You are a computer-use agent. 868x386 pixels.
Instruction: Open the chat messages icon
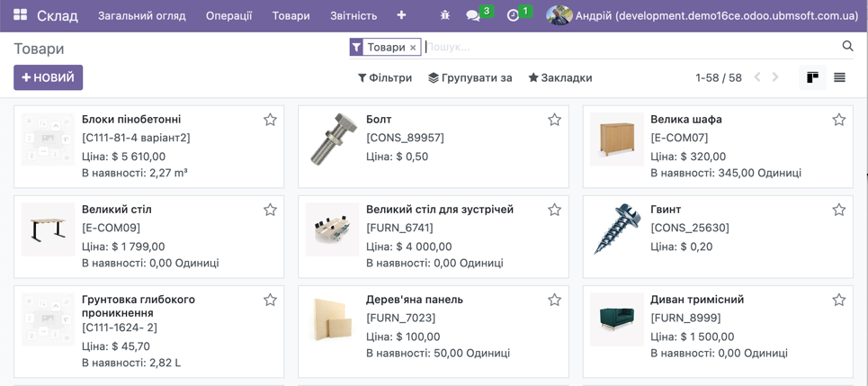473,15
